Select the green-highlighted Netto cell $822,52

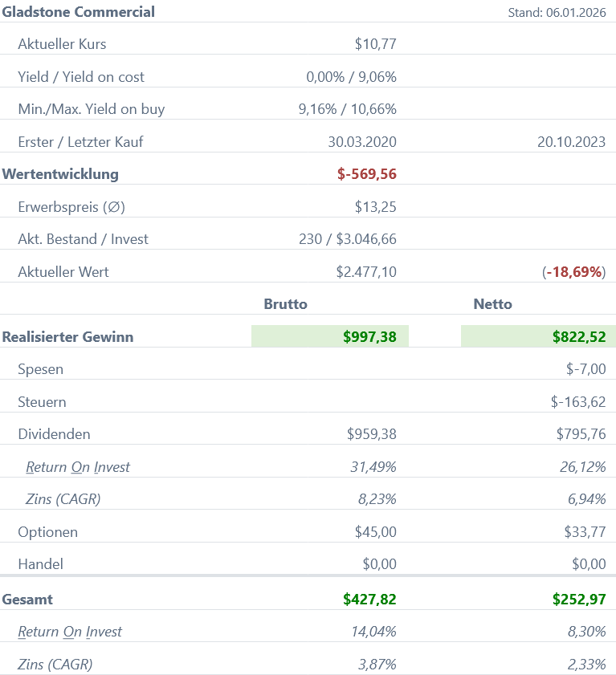pos(578,337)
